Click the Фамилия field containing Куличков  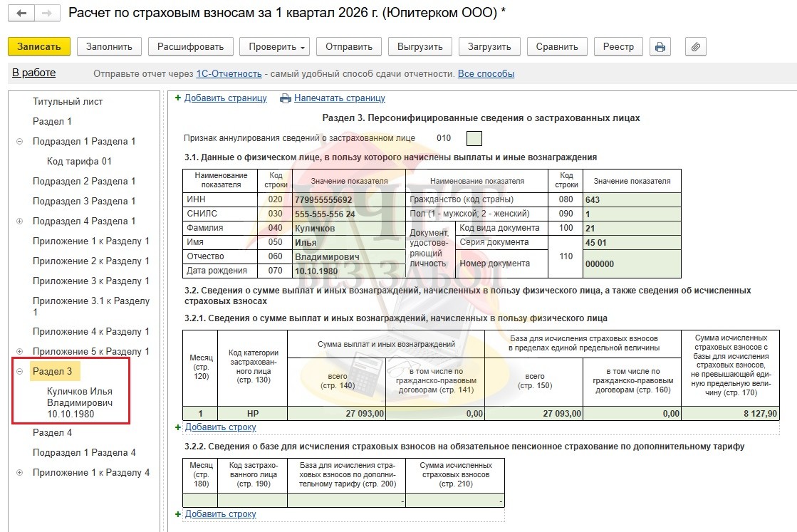[x=347, y=229]
